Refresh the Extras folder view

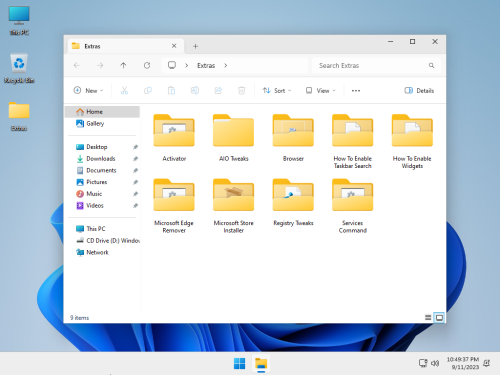point(147,65)
